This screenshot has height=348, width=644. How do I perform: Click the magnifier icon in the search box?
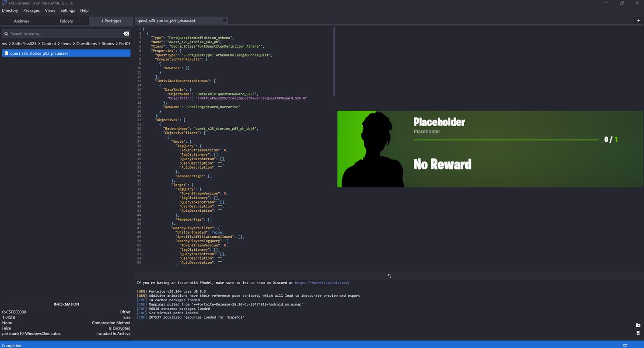click(x=6, y=34)
